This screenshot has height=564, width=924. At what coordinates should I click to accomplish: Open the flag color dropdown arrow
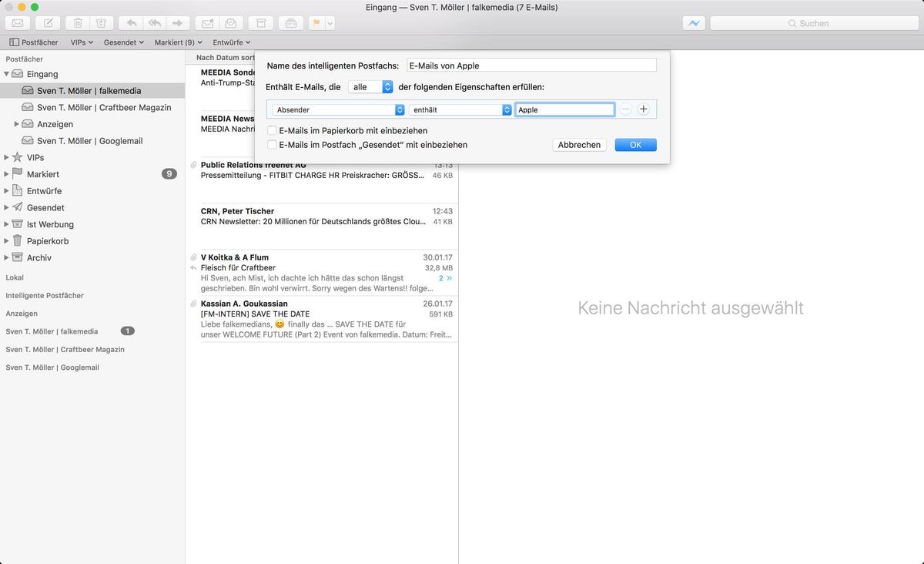coord(330,23)
